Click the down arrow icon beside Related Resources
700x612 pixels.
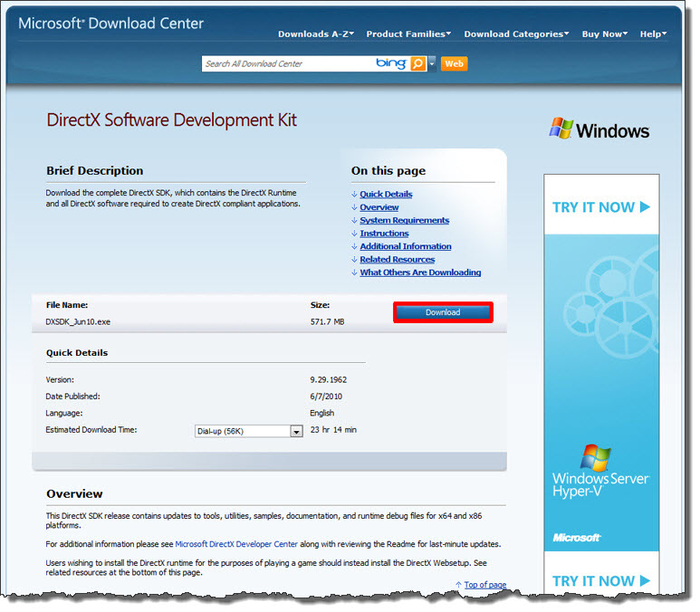pyautogui.click(x=354, y=259)
